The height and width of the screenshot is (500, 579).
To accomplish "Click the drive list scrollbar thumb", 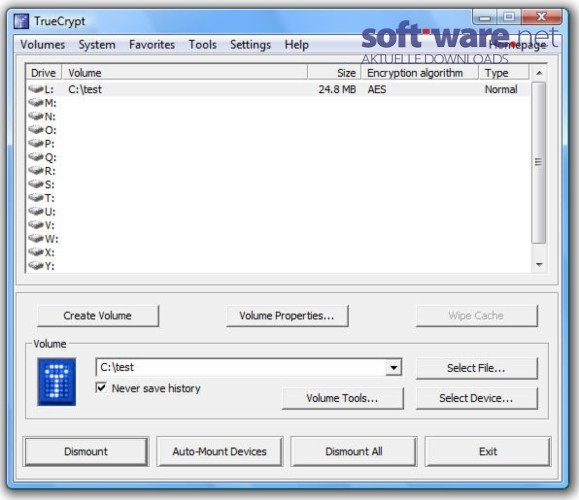I will point(538,162).
